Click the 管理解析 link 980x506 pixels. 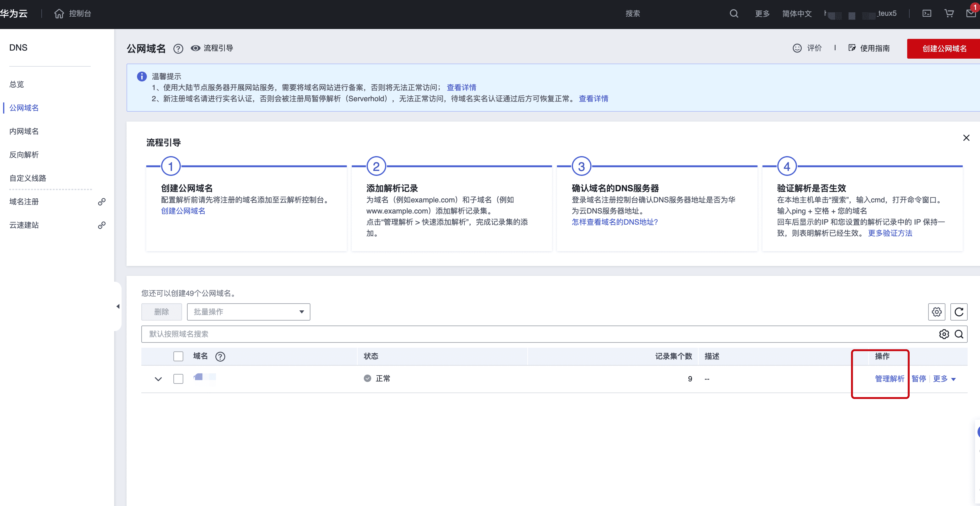889,379
